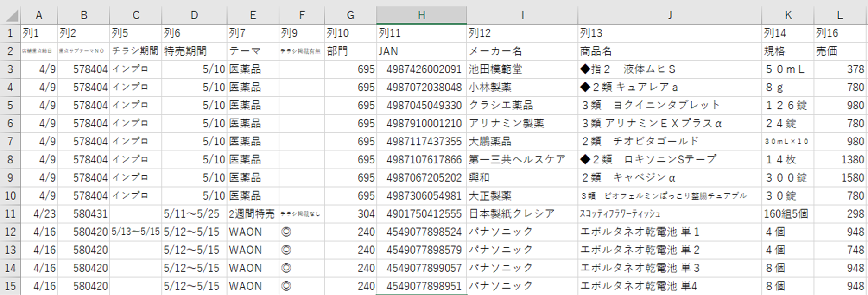Select row 15 header
Image resolution: width=868 pixels, height=295 pixels.
coord(10,286)
